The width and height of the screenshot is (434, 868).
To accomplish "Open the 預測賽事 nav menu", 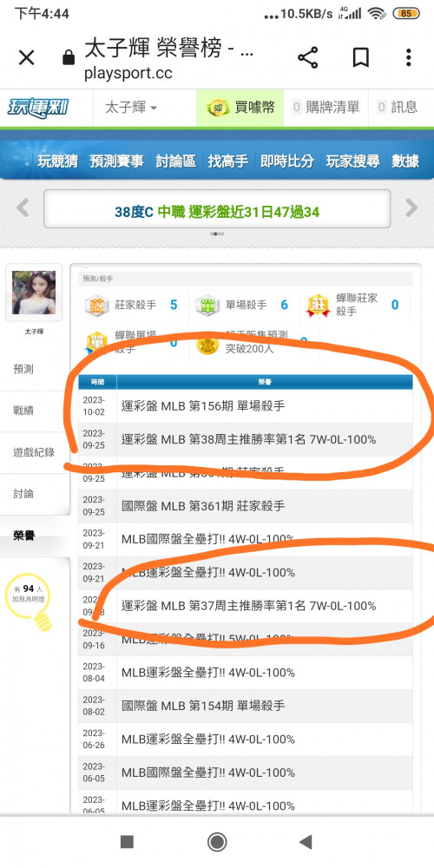I will tap(117, 161).
